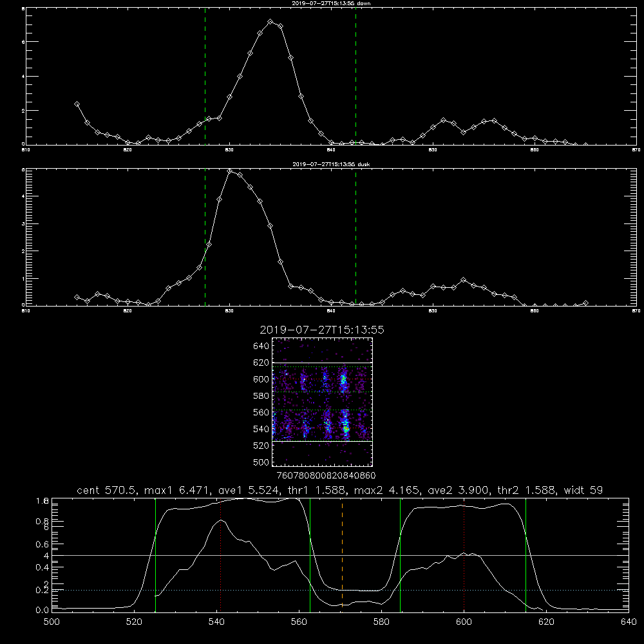Click the 580 label on bottom plot x-axis
Image resolution: width=644 pixels, height=644 pixels.
[381, 622]
